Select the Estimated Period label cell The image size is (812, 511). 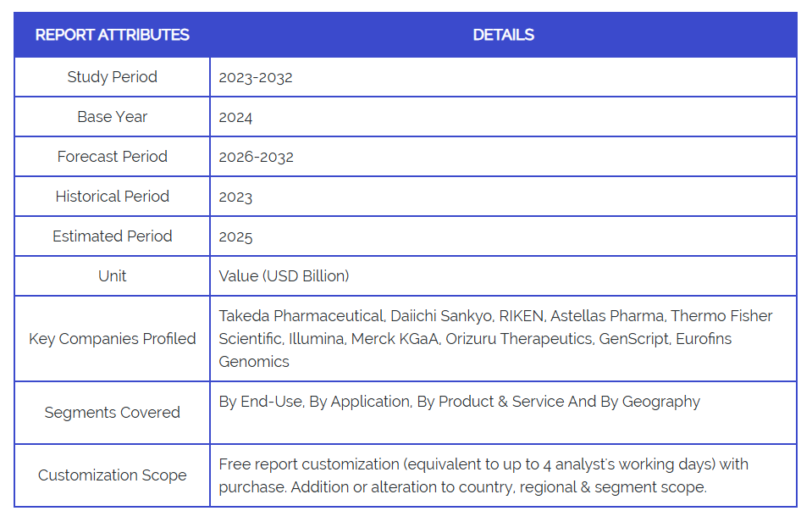112,236
